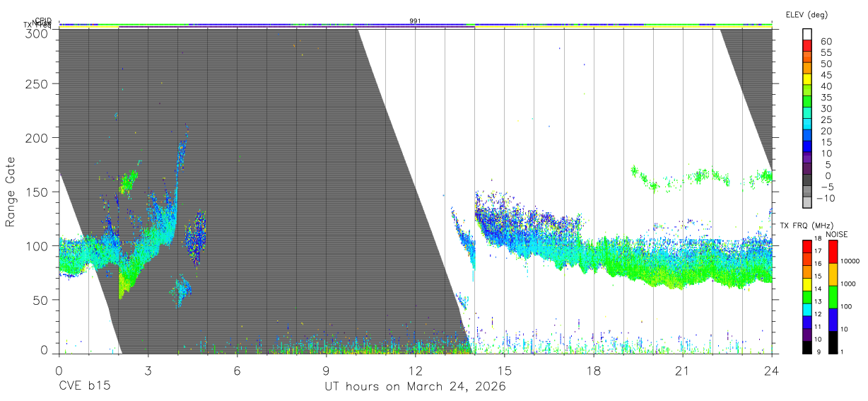Click the '150' tick label on Range Gate axis
The image size is (868, 401).
(x=37, y=192)
